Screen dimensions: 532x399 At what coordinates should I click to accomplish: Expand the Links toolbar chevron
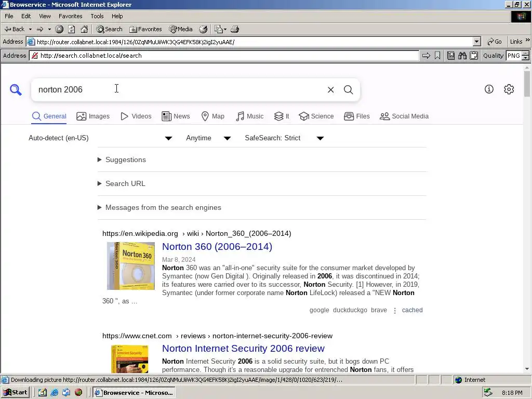coord(528,40)
